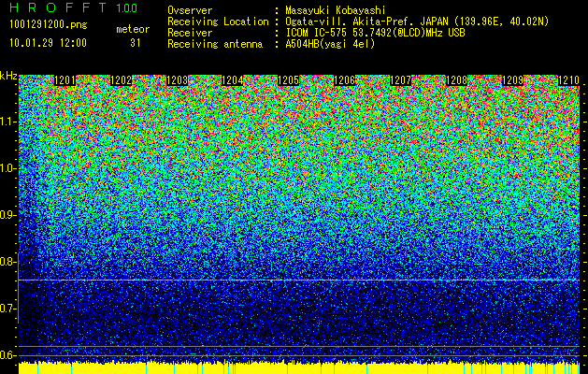Click the kHz axis unit label
This screenshot has height=374, width=588.
8,76
